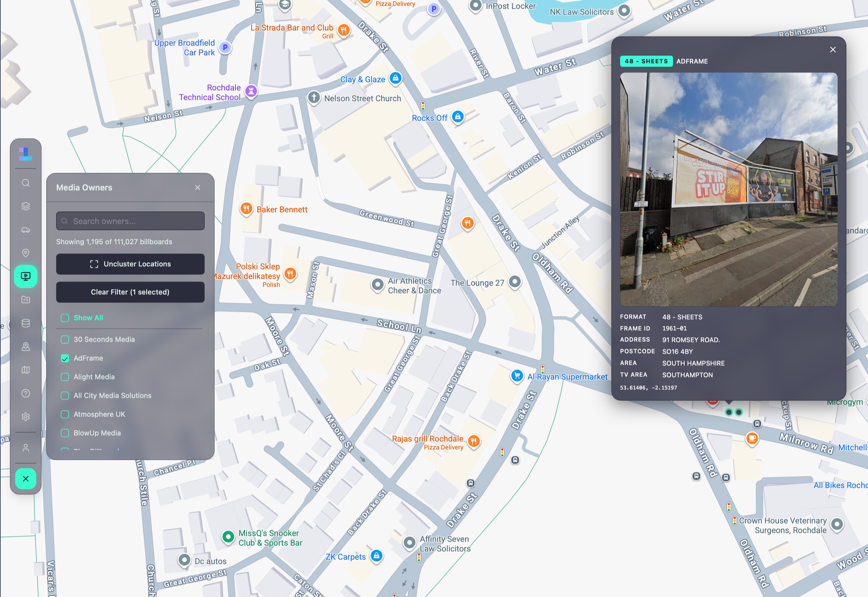Click the coordinates 53.61406, -2.15197

[x=648, y=388]
